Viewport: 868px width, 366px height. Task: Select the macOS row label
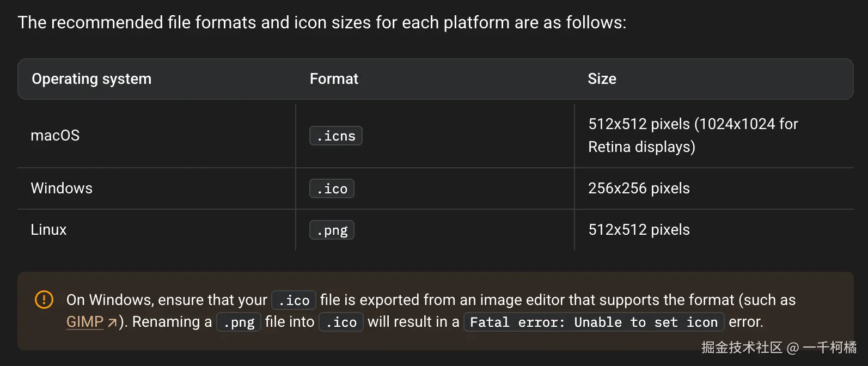point(55,136)
